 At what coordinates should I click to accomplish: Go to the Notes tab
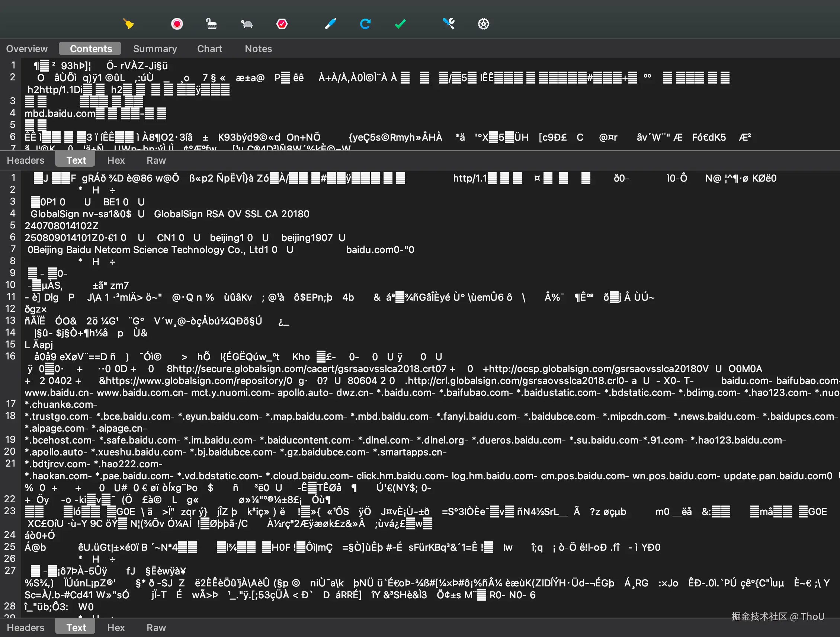258,49
